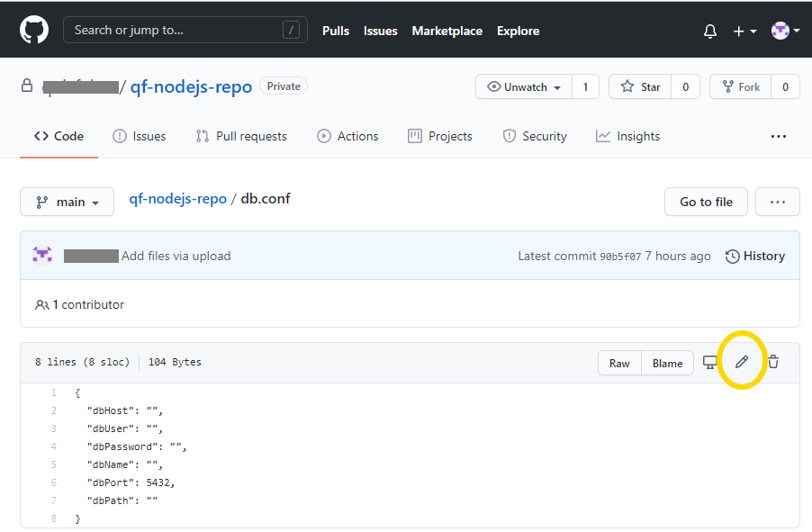Viewport: 812px width, 532px height.
Task: Edit db.conf with the pencil icon
Action: 742,362
